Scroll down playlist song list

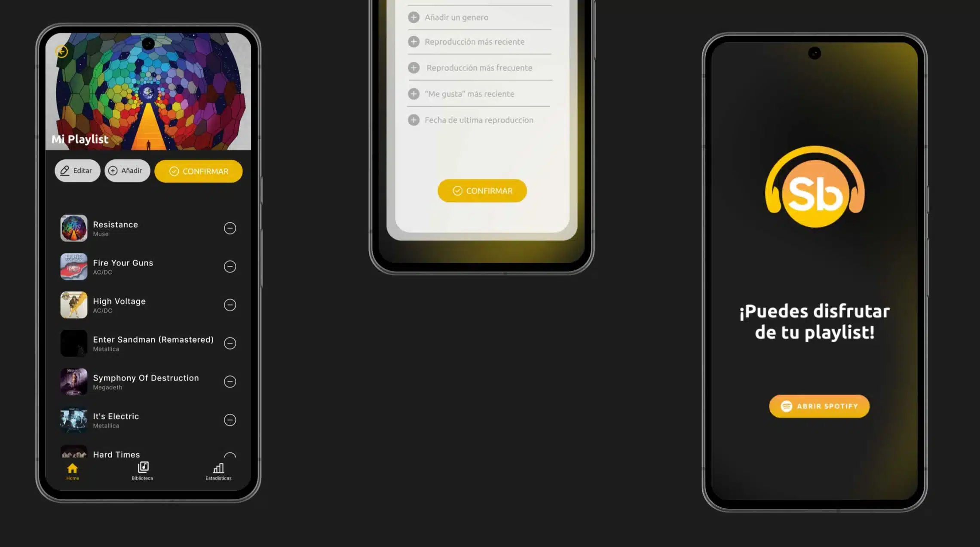(147, 337)
